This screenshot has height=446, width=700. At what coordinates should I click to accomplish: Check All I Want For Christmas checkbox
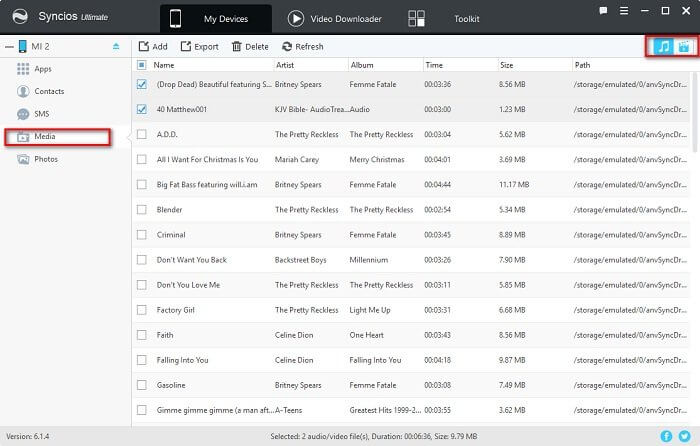[x=142, y=159]
